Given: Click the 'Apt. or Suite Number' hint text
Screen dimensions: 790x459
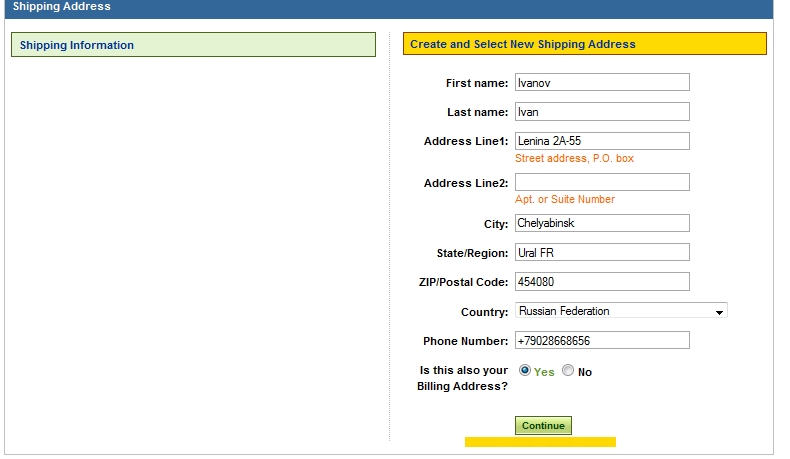Looking at the screenshot, I should coord(565,200).
